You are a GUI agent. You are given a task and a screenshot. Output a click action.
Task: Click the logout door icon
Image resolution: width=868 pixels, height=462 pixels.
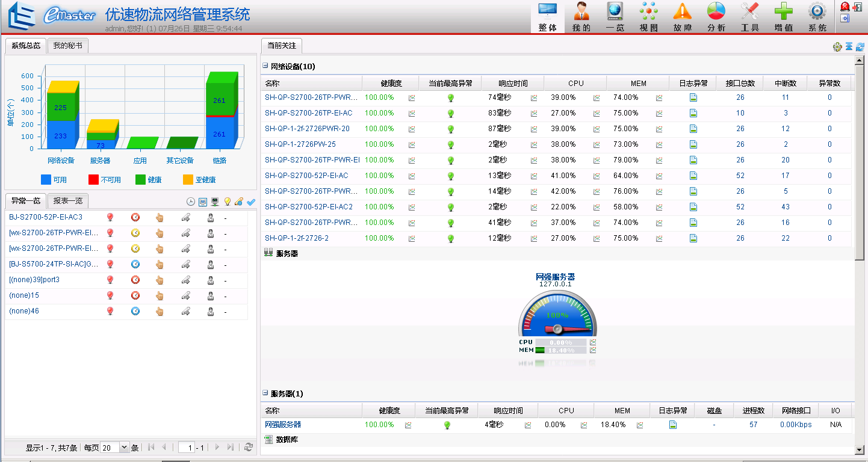tap(857, 7)
